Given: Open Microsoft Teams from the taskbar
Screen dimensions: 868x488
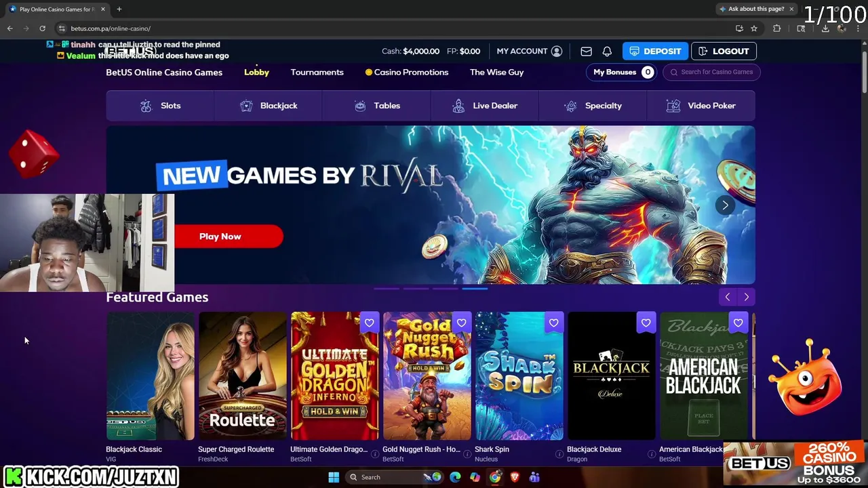Looking at the screenshot, I should 534,477.
